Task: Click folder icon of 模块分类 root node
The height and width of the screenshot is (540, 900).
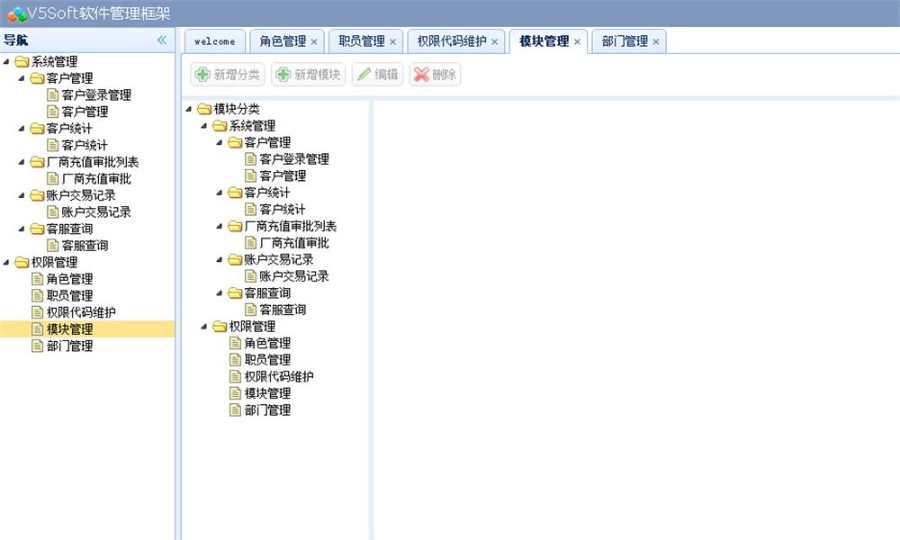Action: pyautogui.click(x=204, y=108)
